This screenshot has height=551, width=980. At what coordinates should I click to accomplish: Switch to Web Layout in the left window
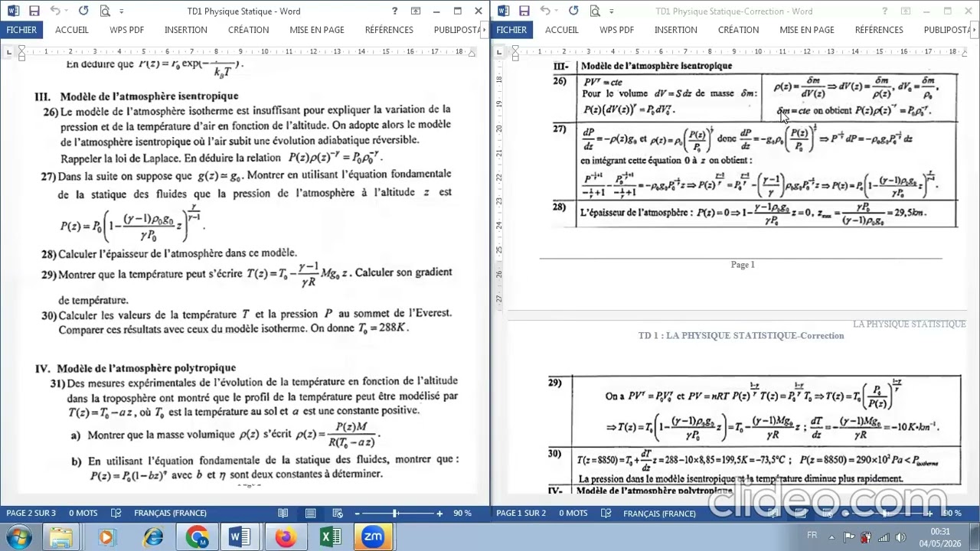[x=337, y=513]
